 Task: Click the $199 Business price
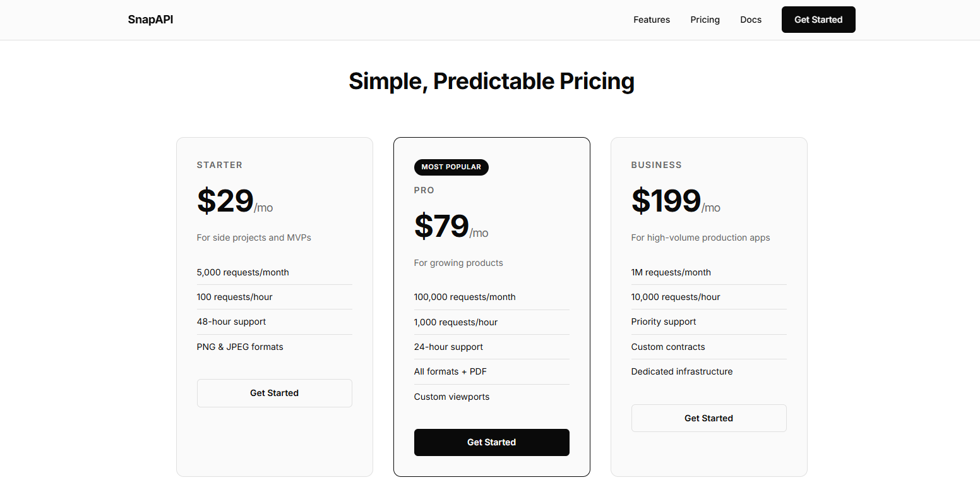coord(666,201)
